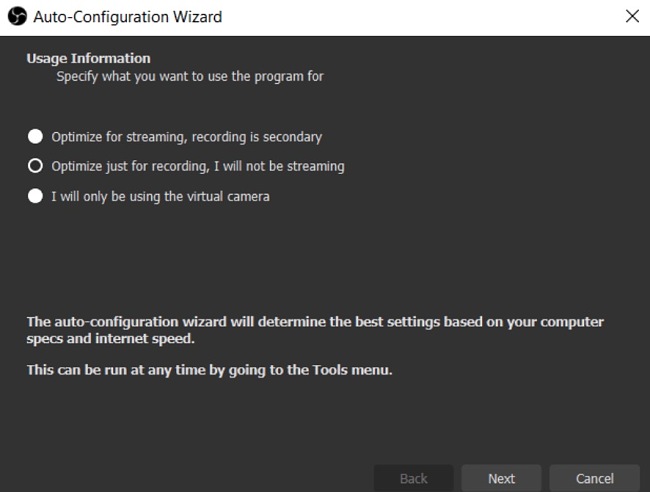Click the 'Specify what you want to use the program for' subtitle

pyautogui.click(x=190, y=77)
